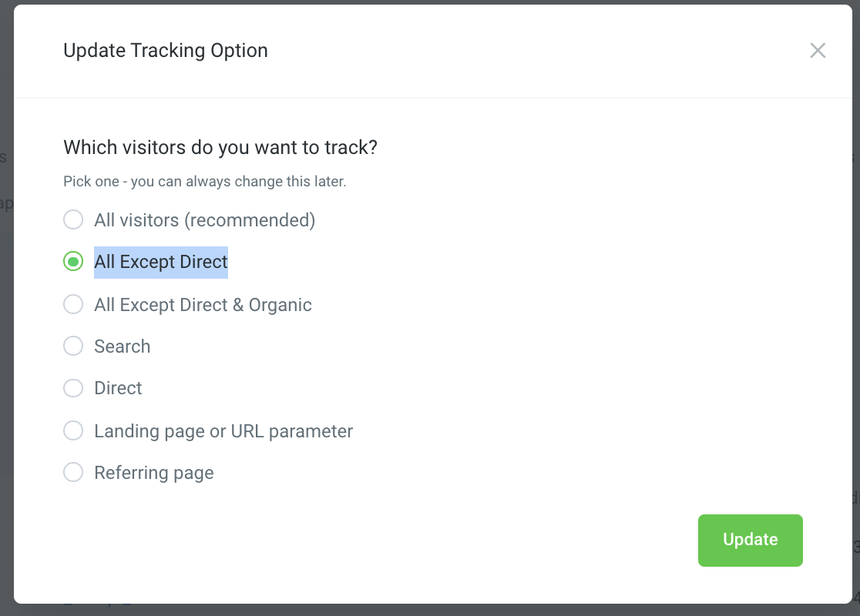Screen dimensions: 860x616
Task: Click the "Referring page" label text
Action: [154, 472]
